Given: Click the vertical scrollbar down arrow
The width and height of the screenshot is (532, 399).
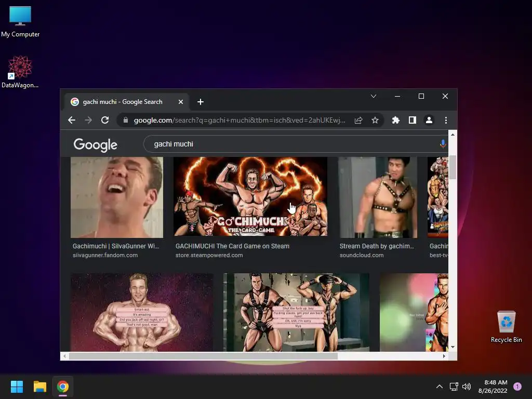Looking at the screenshot, I should coord(453,347).
